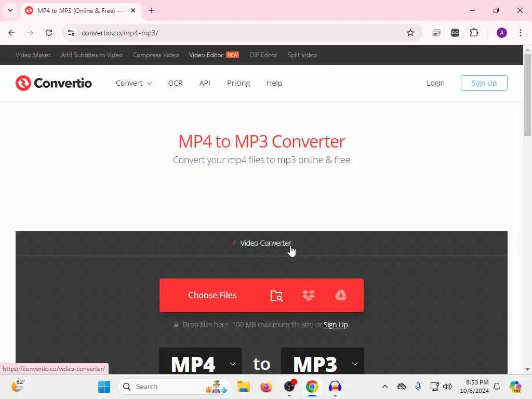Open Video Editor NEW link

(214, 55)
